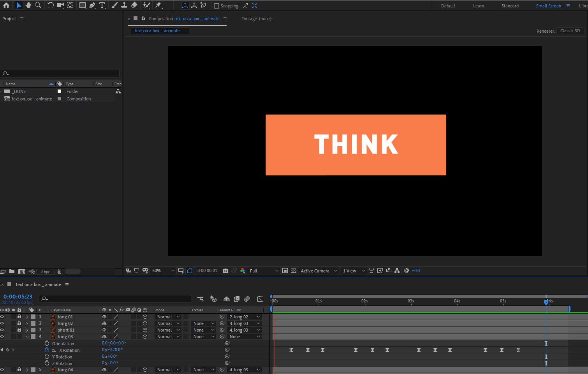This screenshot has height=374, width=588.
Task: Click the text on a box _ animate breadcrumb
Action: point(157,31)
